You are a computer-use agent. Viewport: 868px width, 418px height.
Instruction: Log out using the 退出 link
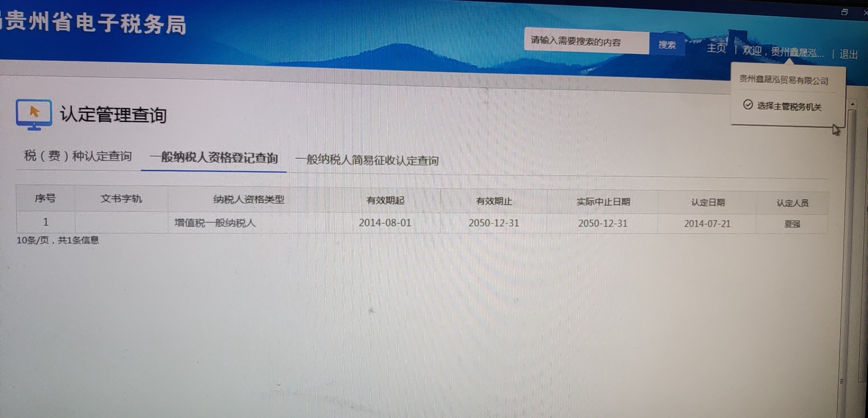tap(848, 54)
